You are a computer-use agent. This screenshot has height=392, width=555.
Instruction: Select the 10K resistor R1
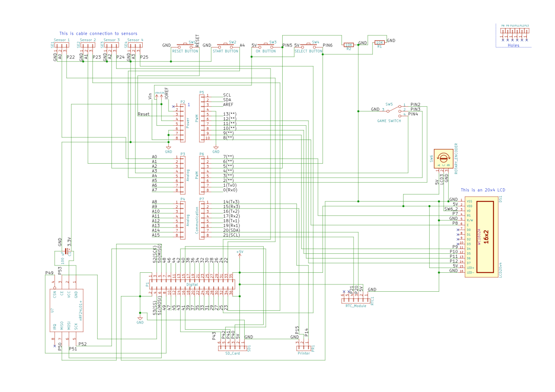point(379,43)
